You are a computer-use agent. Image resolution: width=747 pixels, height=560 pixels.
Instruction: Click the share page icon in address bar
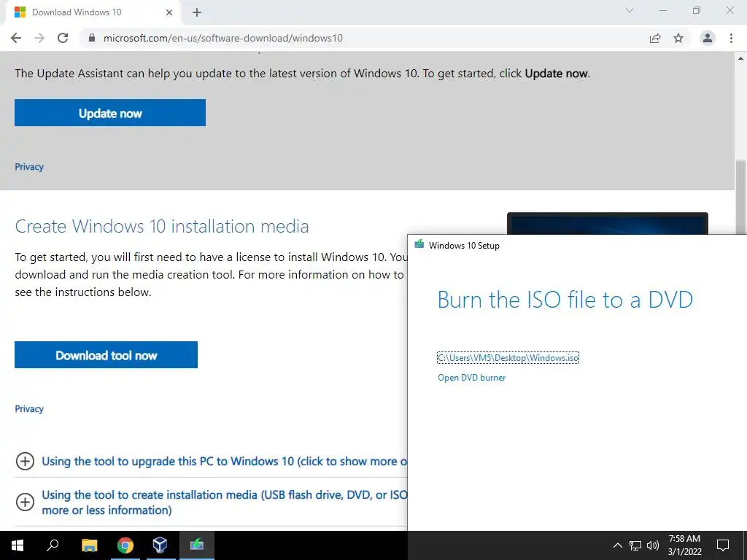[655, 38]
